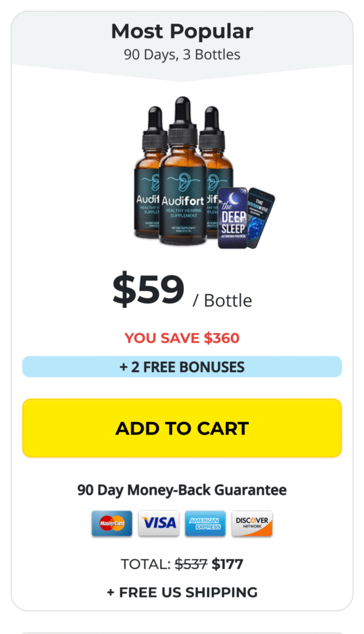Click the Most Popular heading
Screen dimensions: 364x634
coord(182,31)
